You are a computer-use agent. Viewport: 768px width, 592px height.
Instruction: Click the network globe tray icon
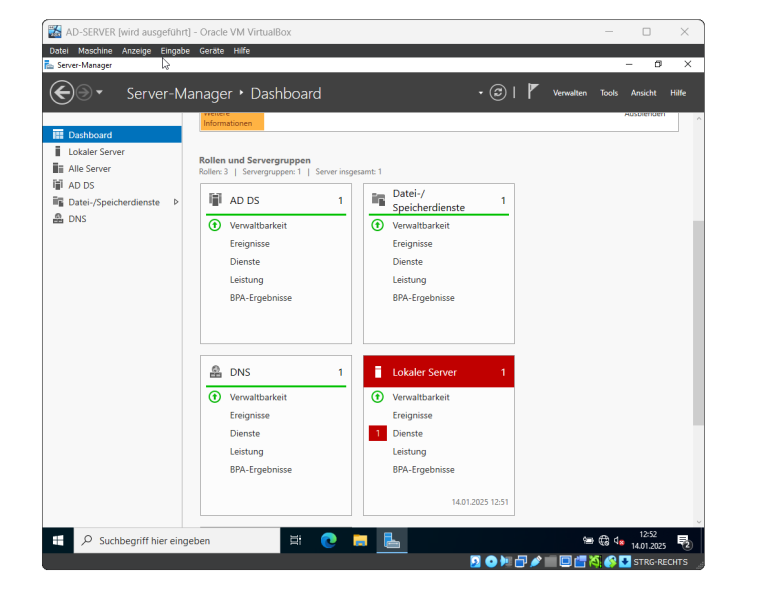604,541
